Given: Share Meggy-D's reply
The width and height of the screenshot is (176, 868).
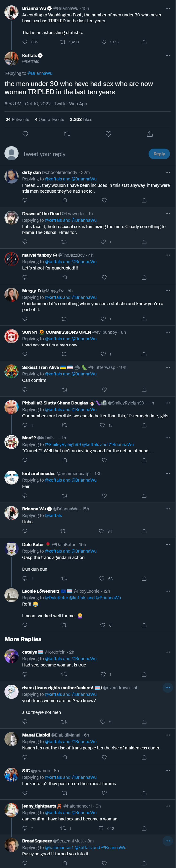Looking at the screenshot, I should [144, 319].
